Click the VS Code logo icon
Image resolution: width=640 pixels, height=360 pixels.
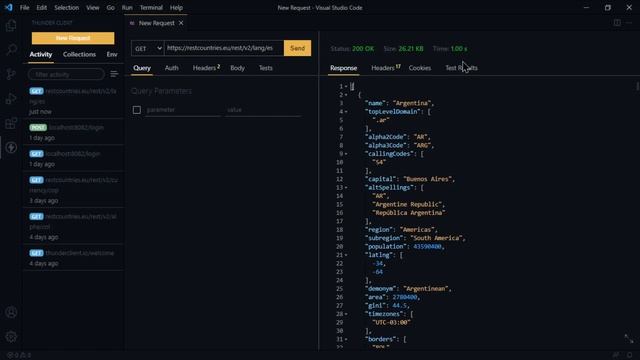9,7
